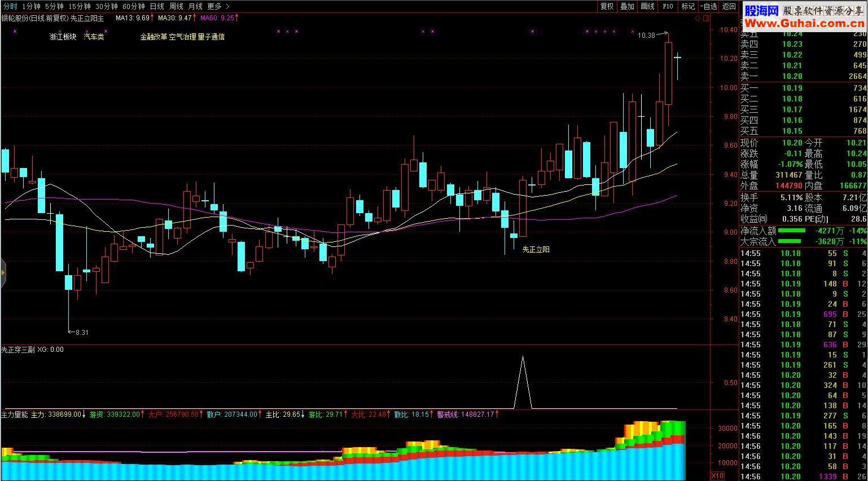Select the 15分钟 period tab
This screenshot has height=481, width=868.
[x=80, y=6]
